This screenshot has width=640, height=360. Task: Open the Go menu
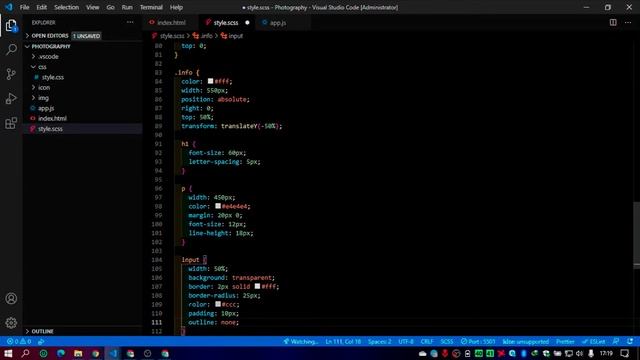[x=111, y=7]
